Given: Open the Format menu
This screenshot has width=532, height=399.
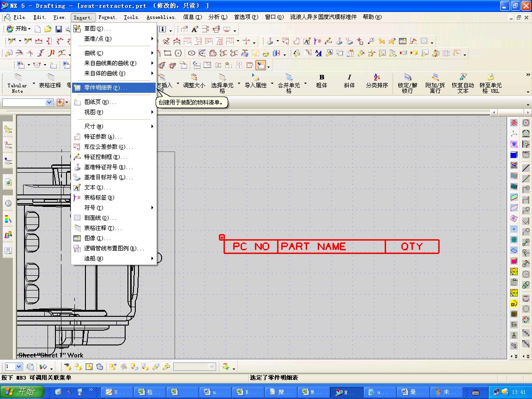Looking at the screenshot, I should 108,17.
